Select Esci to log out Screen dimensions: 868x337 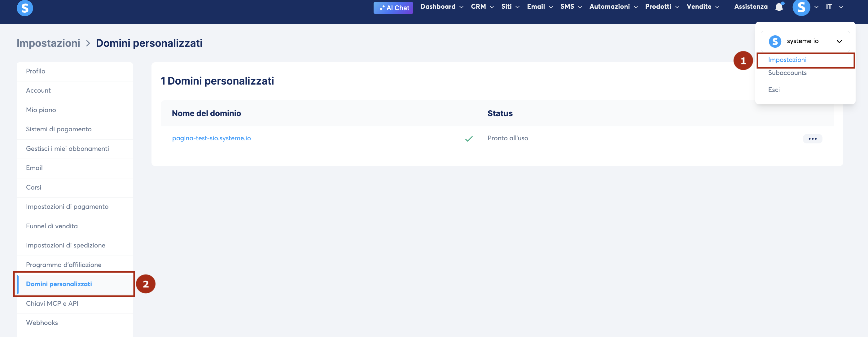(774, 90)
